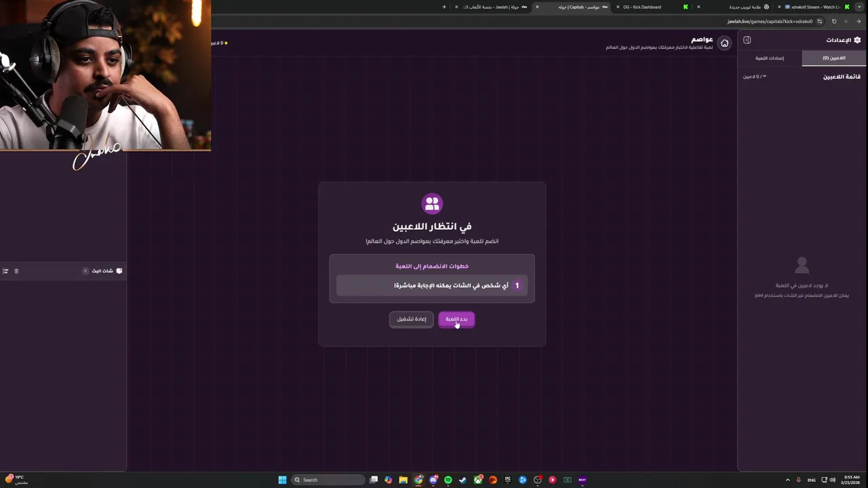Open Copilot from the taskbar
This screenshot has height=488, width=868.
pyautogui.click(x=389, y=480)
